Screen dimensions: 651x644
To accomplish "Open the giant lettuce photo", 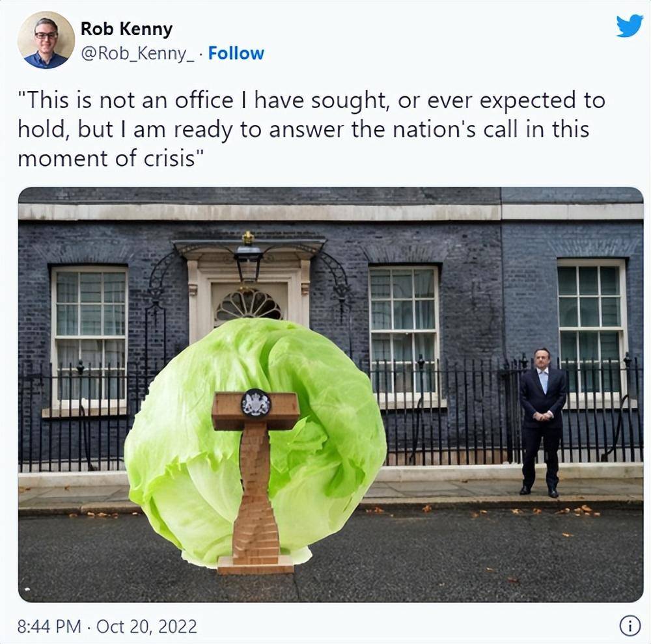I will [x=331, y=395].
